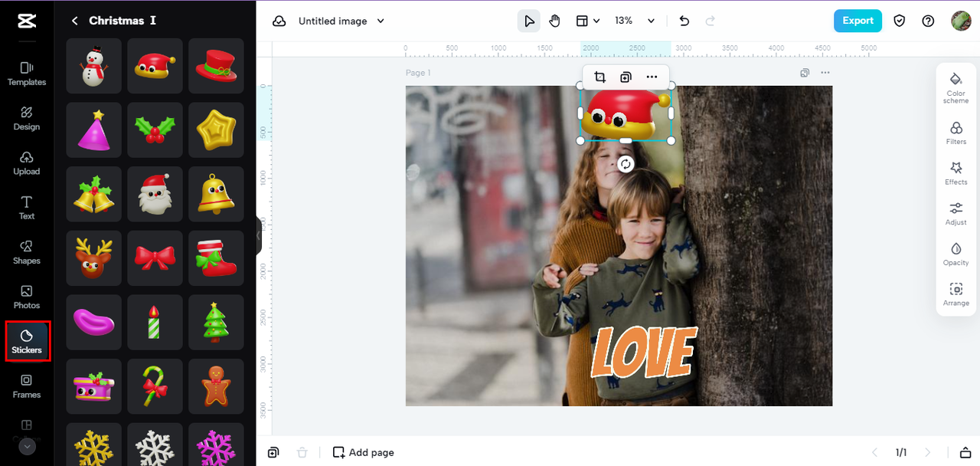Open the Opacity control
This screenshot has height=466, width=980.
(955, 254)
